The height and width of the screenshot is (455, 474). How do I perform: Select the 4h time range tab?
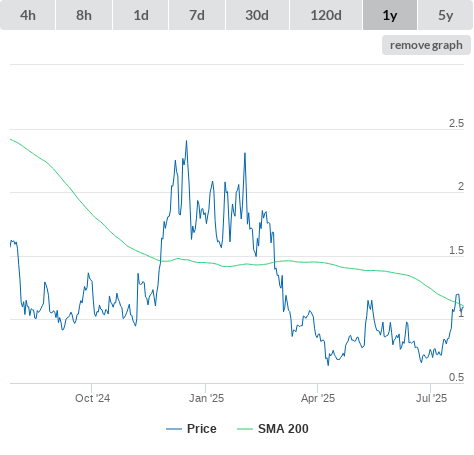coord(28,15)
